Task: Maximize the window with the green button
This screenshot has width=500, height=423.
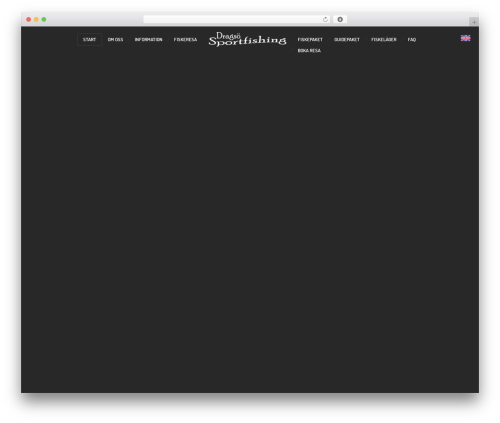Action: coord(44,19)
